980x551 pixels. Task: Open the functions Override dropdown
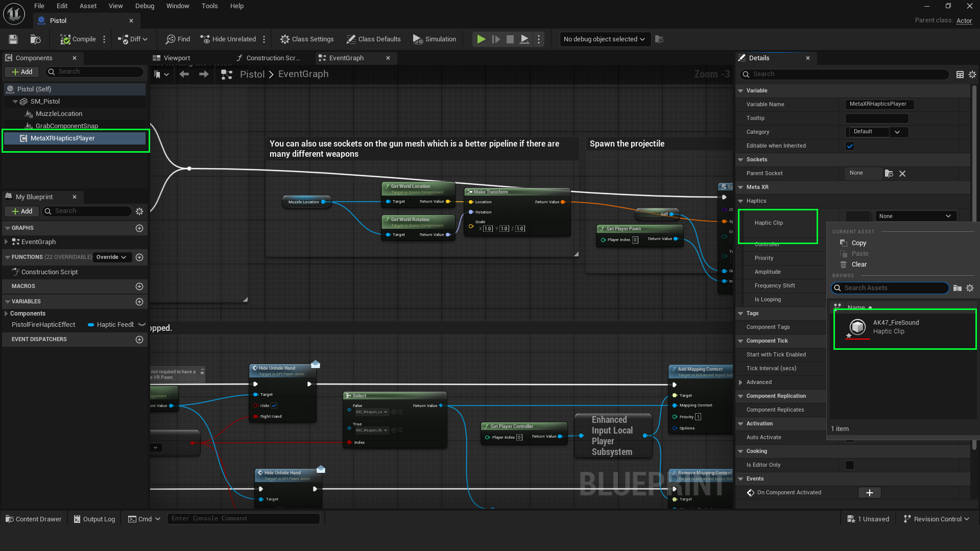pos(112,257)
